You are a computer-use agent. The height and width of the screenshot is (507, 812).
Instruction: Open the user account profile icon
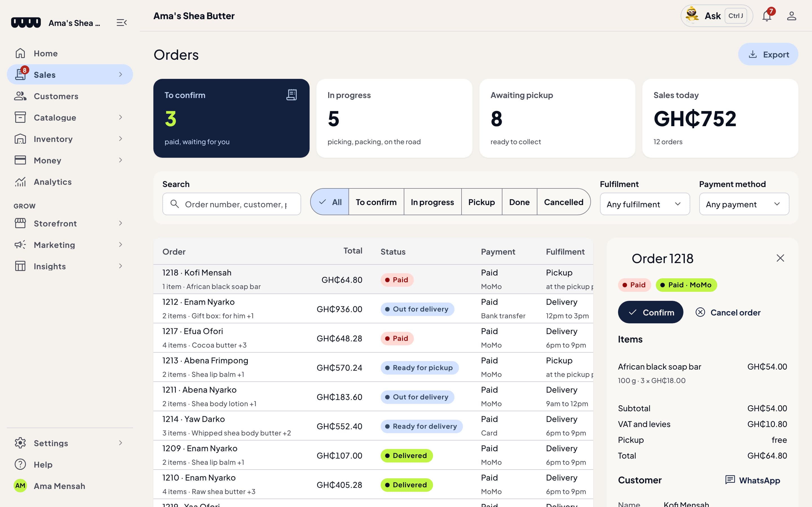coord(791,16)
